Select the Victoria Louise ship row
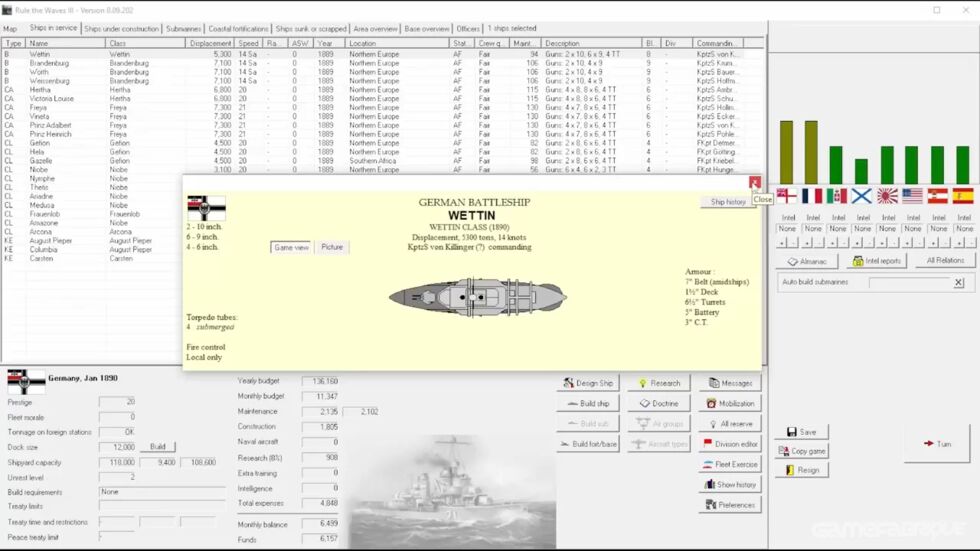This screenshot has height=551, width=980. [382, 99]
